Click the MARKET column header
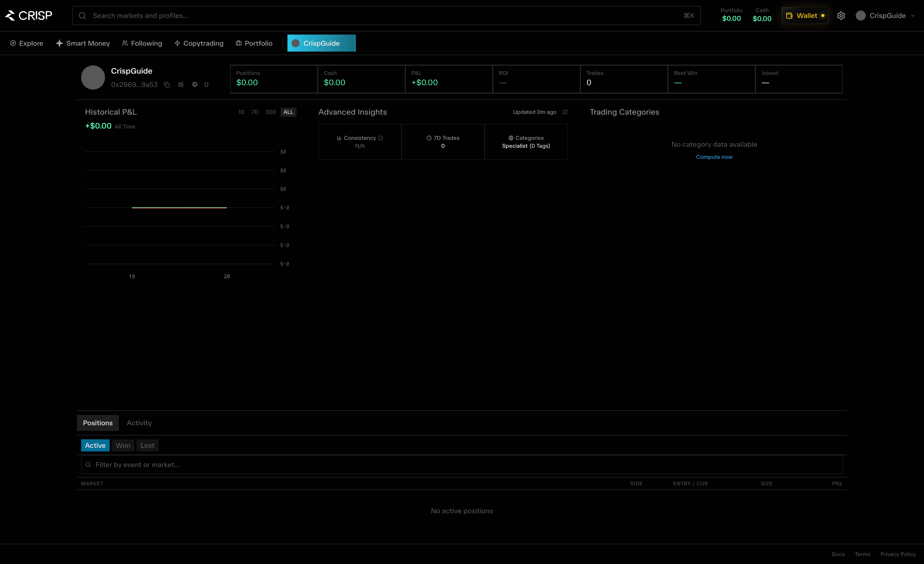Screen dimensions: 924x564 pos(92,483)
